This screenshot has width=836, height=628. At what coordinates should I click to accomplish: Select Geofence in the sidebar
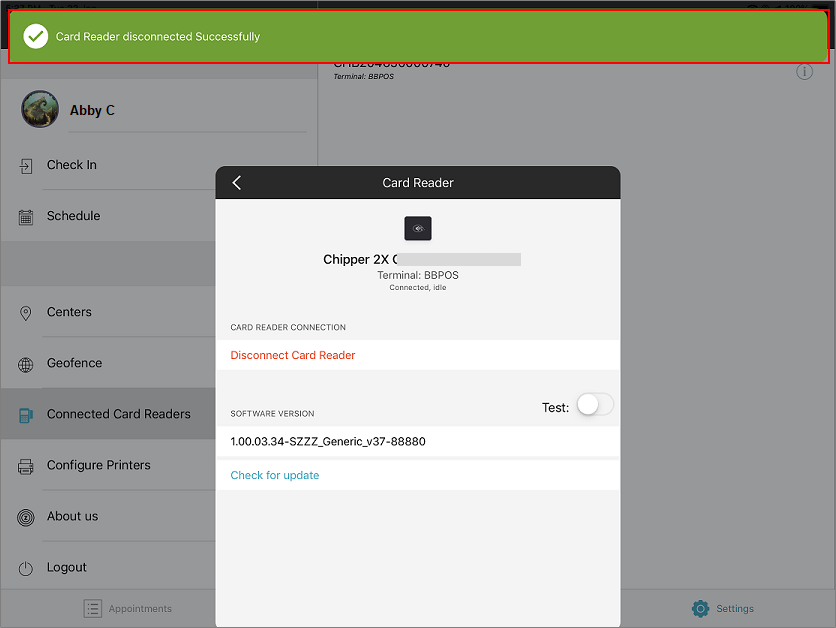(75, 363)
